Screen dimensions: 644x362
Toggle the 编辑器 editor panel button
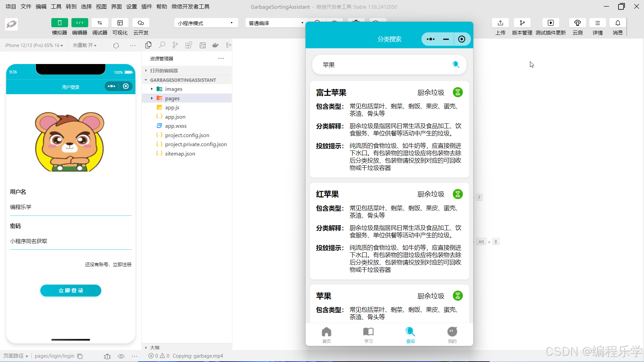[79, 23]
